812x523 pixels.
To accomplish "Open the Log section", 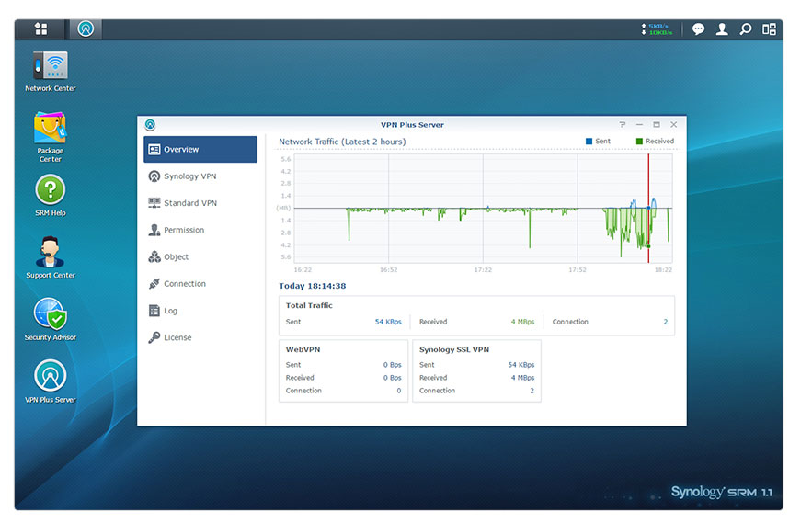I will tap(200, 311).
